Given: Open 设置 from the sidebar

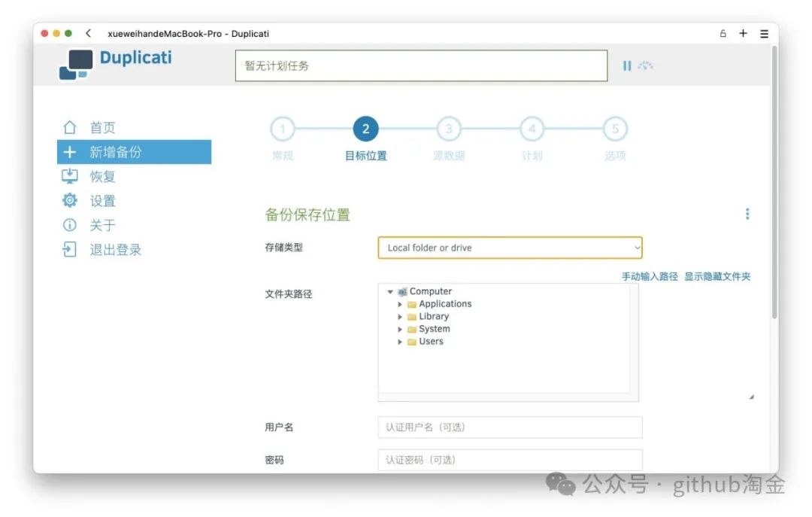Looking at the screenshot, I should (102, 201).
